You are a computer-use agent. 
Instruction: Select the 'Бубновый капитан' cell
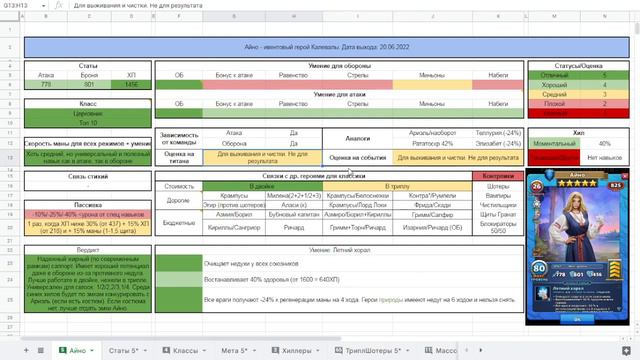[294, 214]
